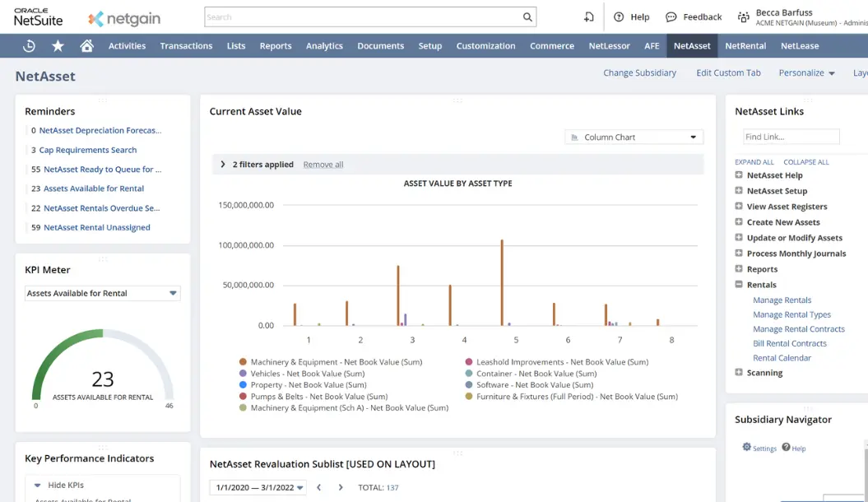Open the Reports menu in navigation bar

276,46
